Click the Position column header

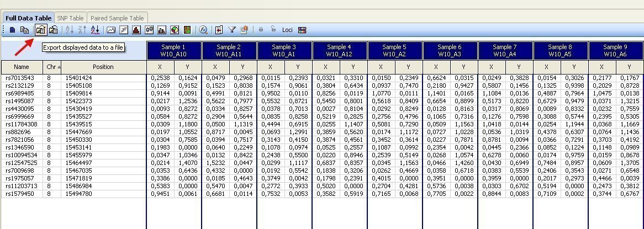(x=103, y=67)
